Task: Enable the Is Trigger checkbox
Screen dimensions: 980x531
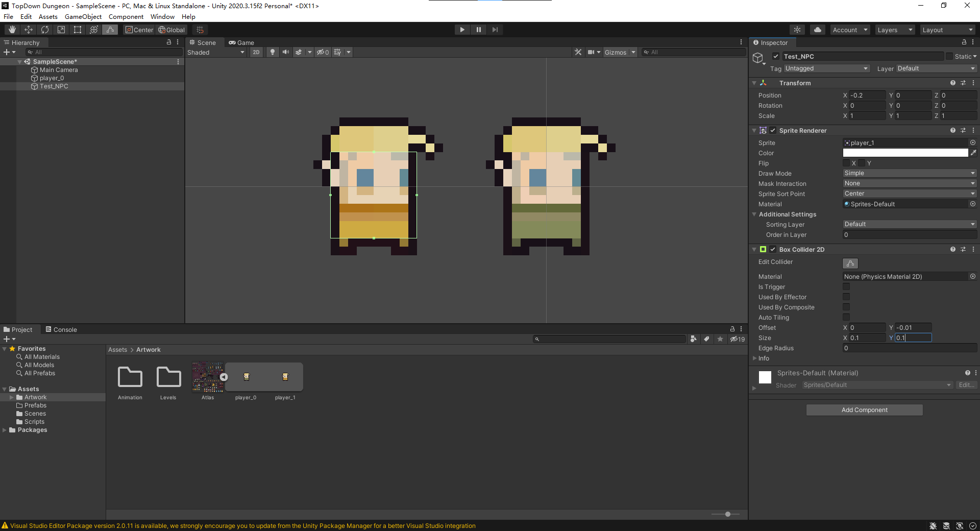Action: [846, 287]
